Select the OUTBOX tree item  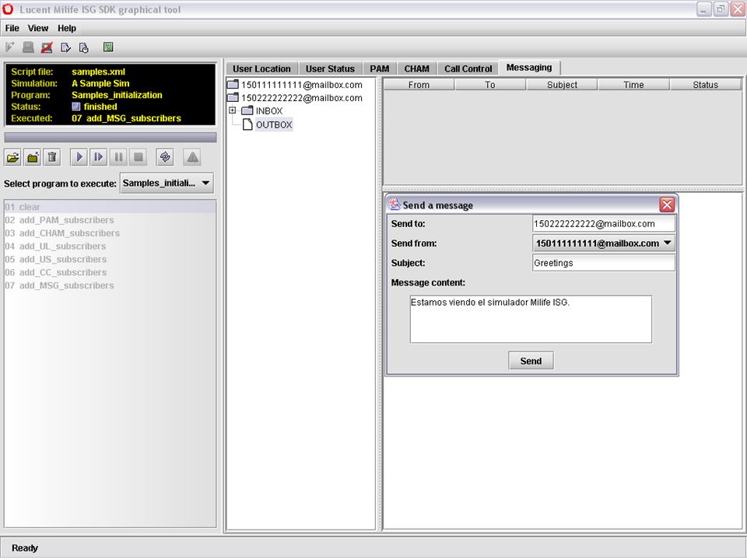click(274, 124)
